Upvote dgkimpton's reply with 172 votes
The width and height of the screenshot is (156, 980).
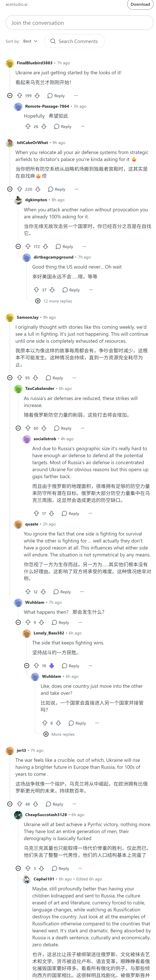[x=28, y=246]
